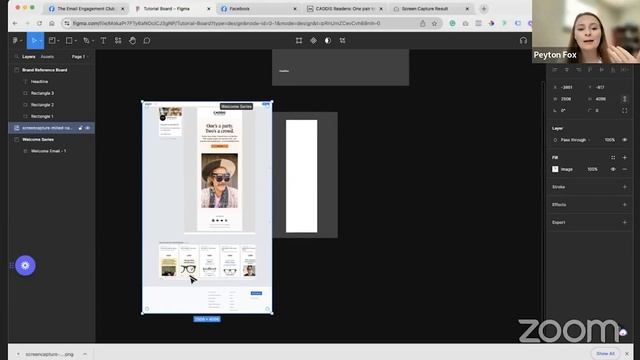Open the Resources tool
The image size is (640, 360).
pos(118,40)
